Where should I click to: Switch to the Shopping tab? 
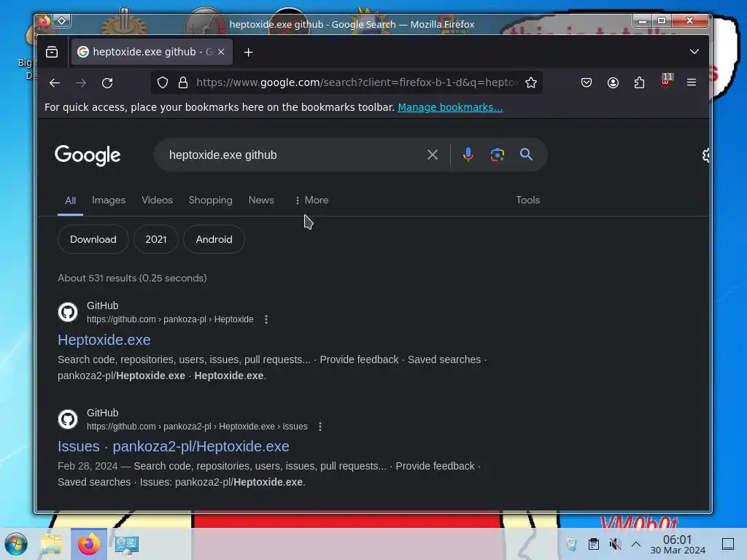pyautogui.click(x=211, y=201)
